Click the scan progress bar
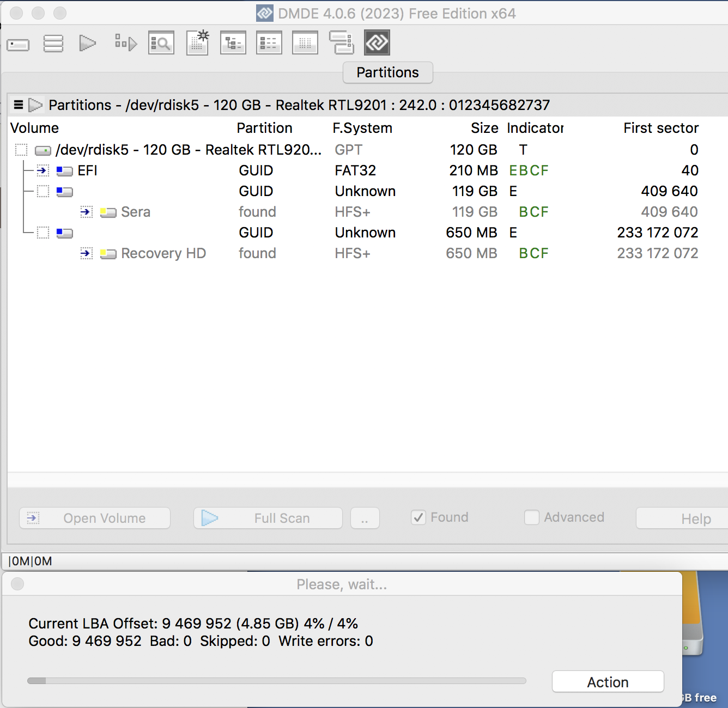Image resolution: width=728 pixels, height=708 pixels. point(277,681)
